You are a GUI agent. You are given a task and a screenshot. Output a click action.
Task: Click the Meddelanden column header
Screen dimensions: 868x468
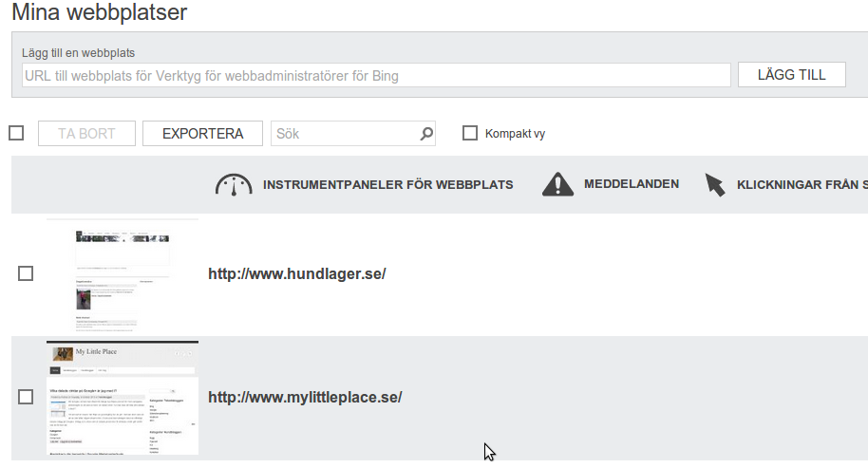pos(631,184)
